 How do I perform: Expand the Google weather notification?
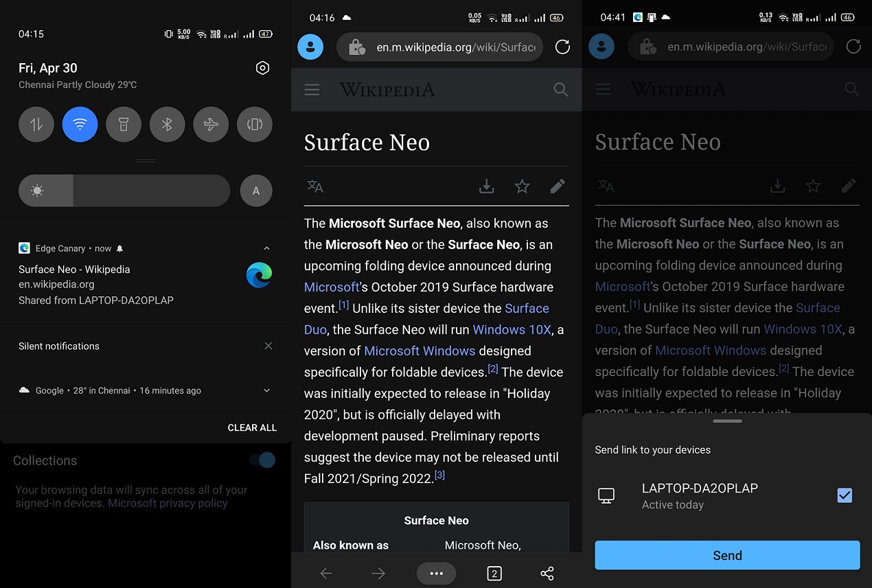coord(266,390)
